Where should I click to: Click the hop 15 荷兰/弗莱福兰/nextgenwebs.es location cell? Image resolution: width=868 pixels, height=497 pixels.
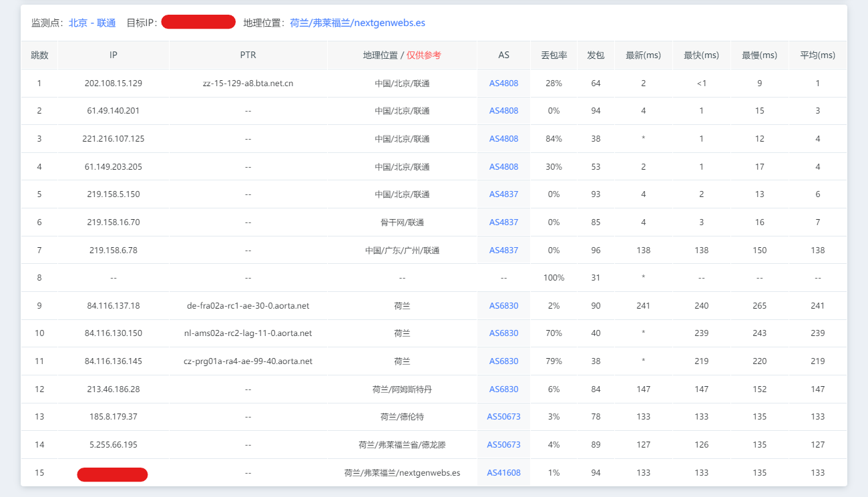coord(402,473)
